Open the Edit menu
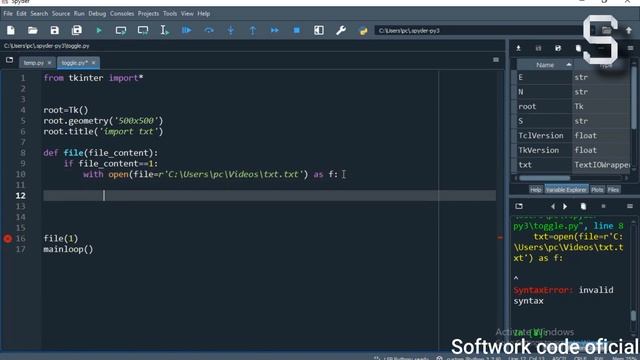Screen dimensions: 640x360 coord(21,13)
